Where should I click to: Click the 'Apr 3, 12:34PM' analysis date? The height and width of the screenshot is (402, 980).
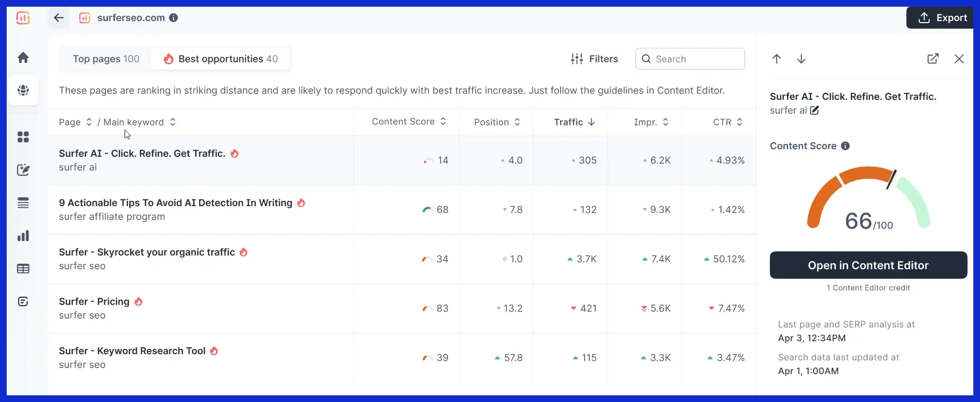pyautogui.click(x=812, y=338)
